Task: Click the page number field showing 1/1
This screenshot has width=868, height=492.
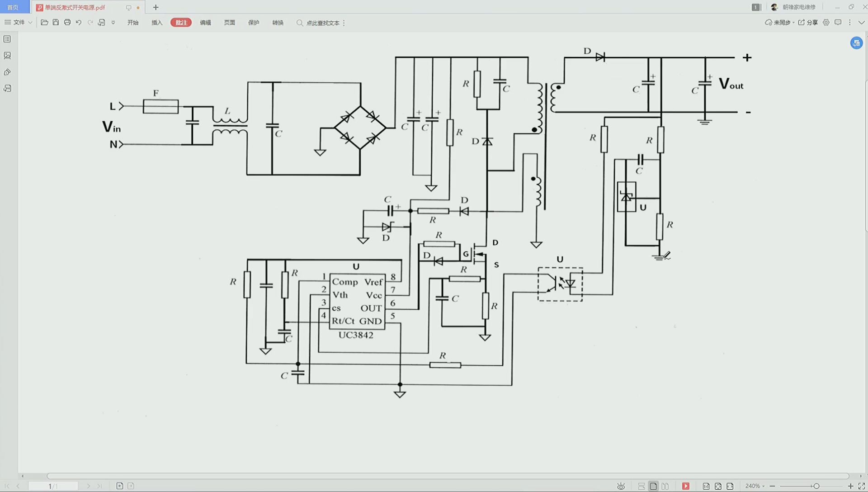Action: (53, 486)
